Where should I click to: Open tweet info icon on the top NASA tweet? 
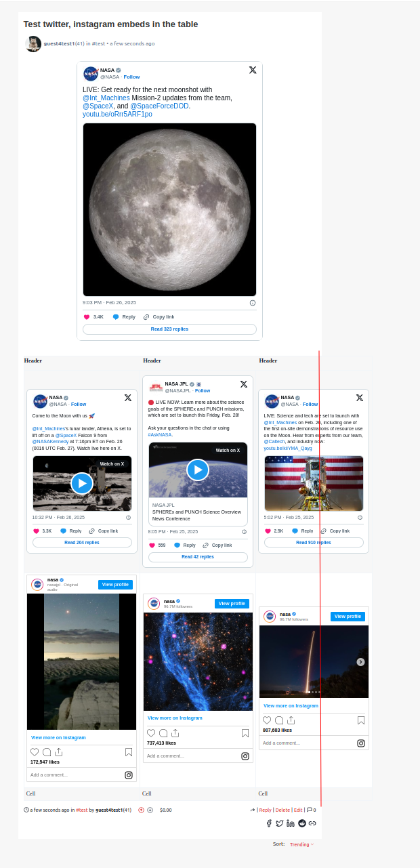point(253,303)
